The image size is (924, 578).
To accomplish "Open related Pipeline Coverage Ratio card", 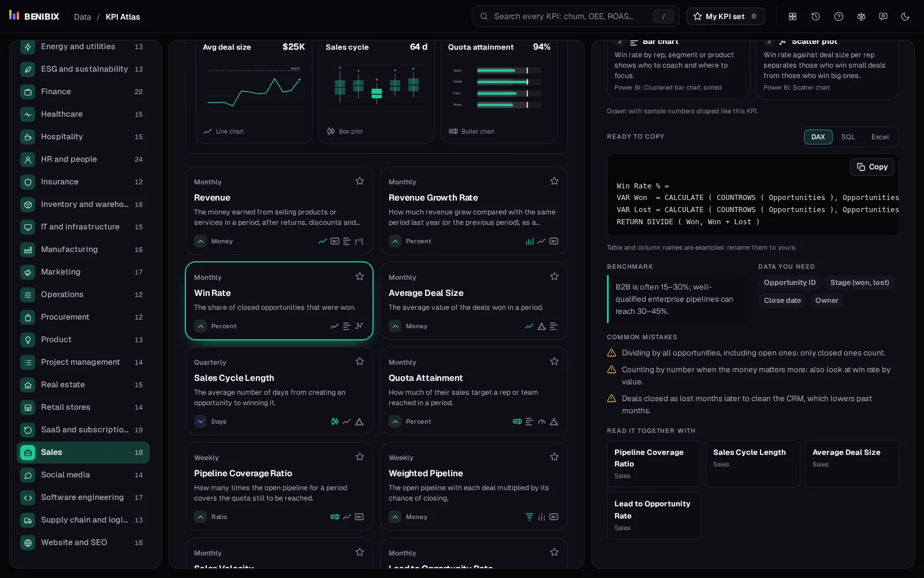I will click(x=654, y=464).
